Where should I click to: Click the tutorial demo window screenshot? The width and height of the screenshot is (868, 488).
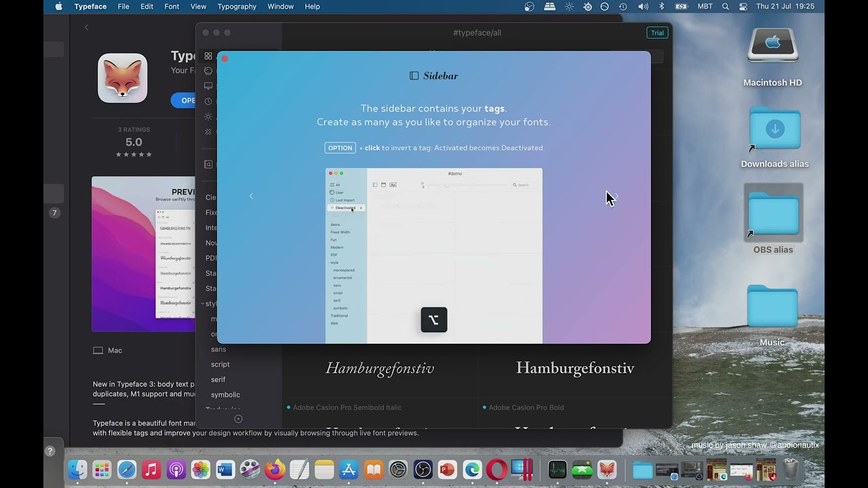[434, 256]
